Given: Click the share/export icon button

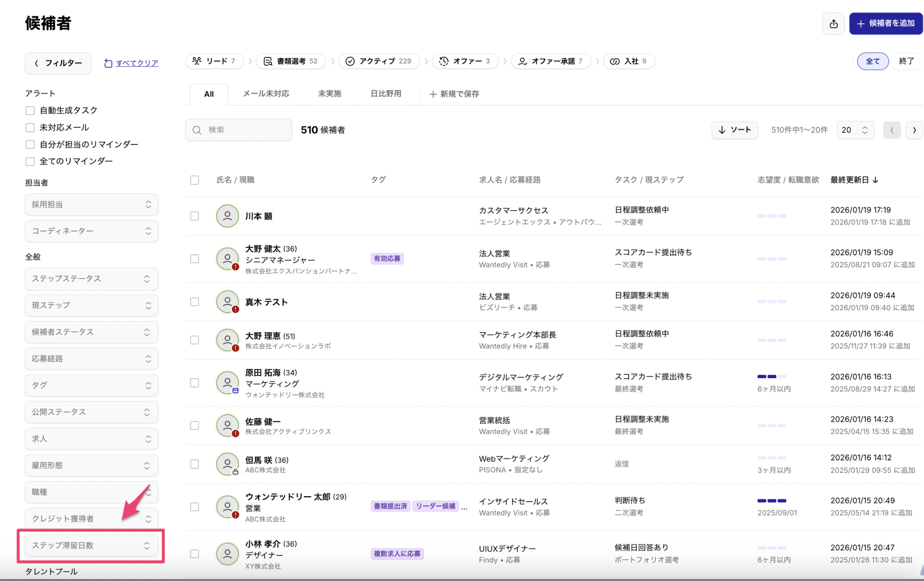Looking at the screenshot, I should 833,24.
